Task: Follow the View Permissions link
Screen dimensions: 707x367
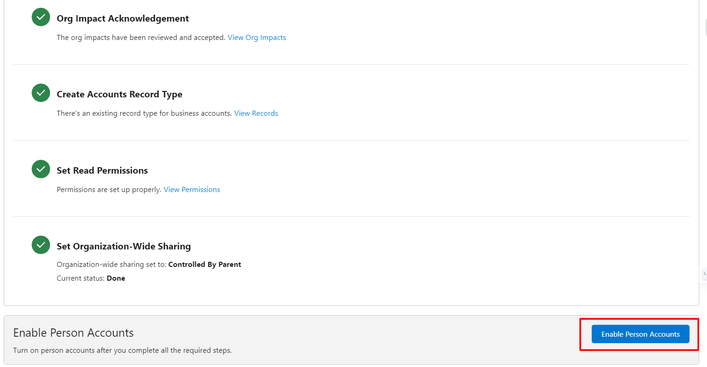Action: 192,189
